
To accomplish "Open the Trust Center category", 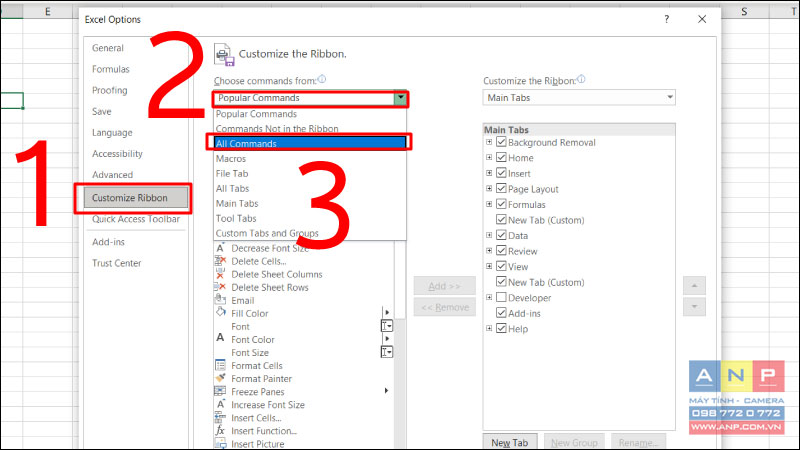I will (136, 263).
